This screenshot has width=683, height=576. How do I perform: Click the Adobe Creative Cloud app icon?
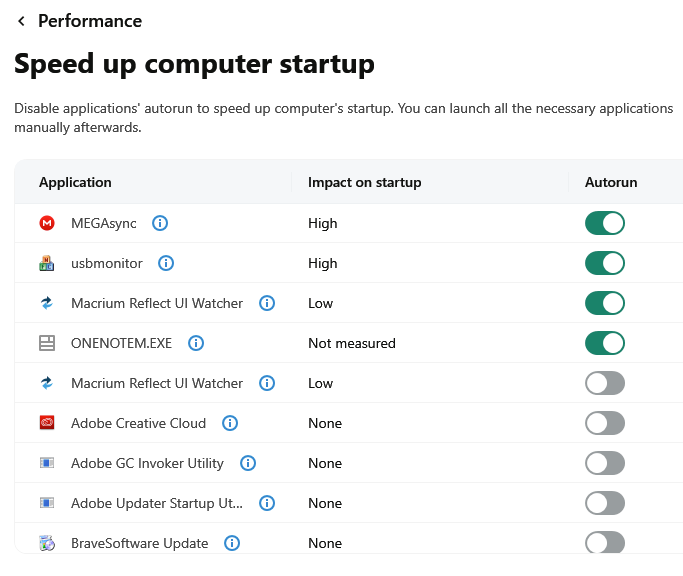pyautogui.click(x=47, y=423)
